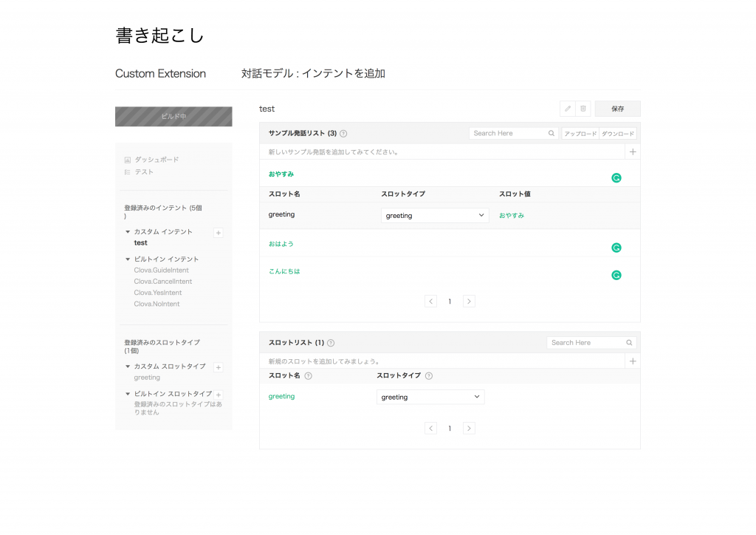
Task: Add a custom slot type with plus
Action: tap(219, 367)
